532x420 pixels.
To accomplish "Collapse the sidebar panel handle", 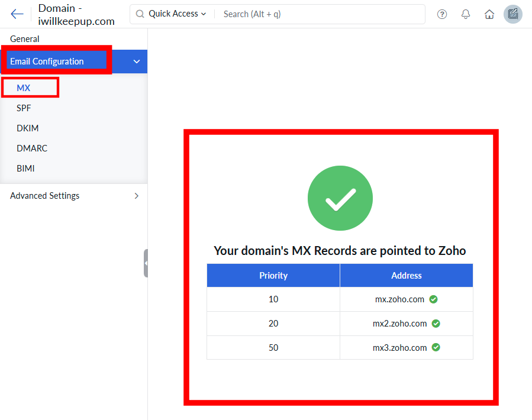I will [x=146, y=263].
